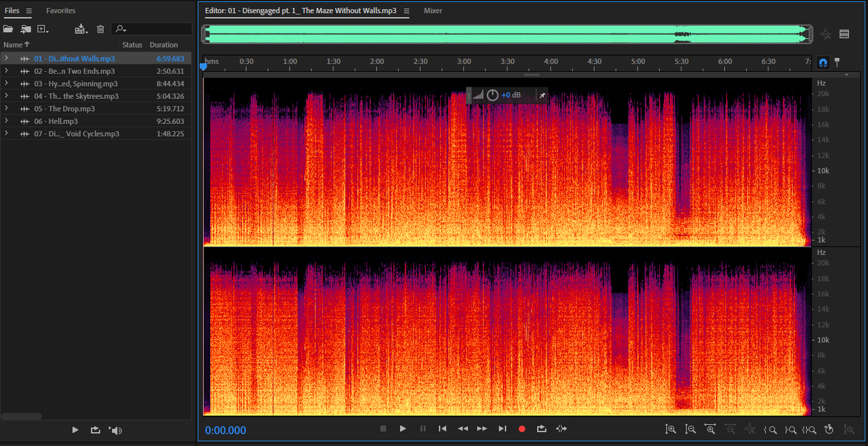
Task: Toggle Auto-Play speaker icon in Files panel
Action: 115,430
